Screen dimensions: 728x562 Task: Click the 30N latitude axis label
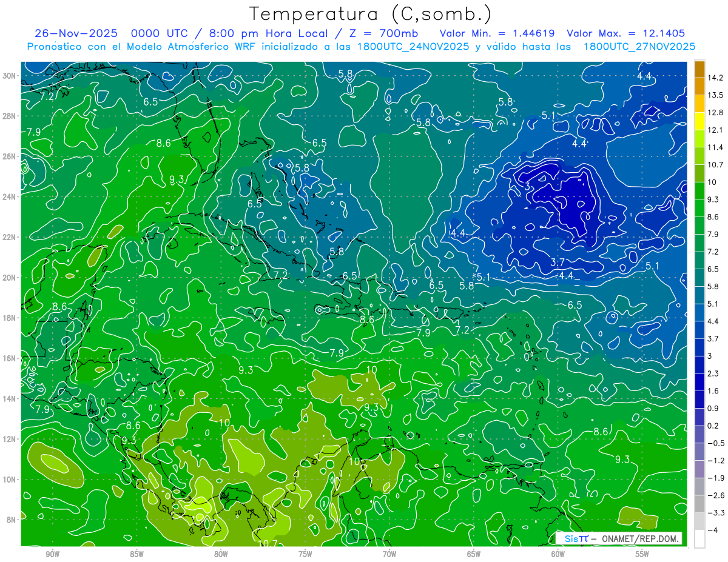point(10,76)
